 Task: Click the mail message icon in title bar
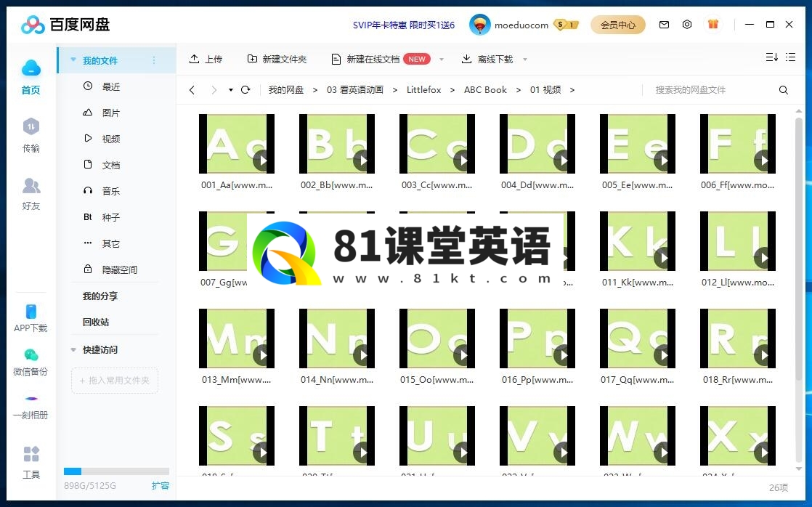[x=664, y=25]
